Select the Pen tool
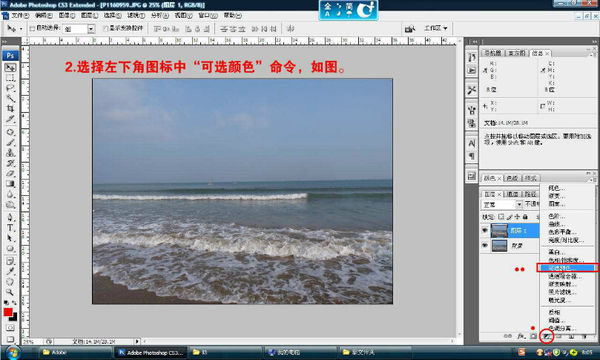Image resolution: width=600 pixels, height=360 pixels. (x=10, y=217)
